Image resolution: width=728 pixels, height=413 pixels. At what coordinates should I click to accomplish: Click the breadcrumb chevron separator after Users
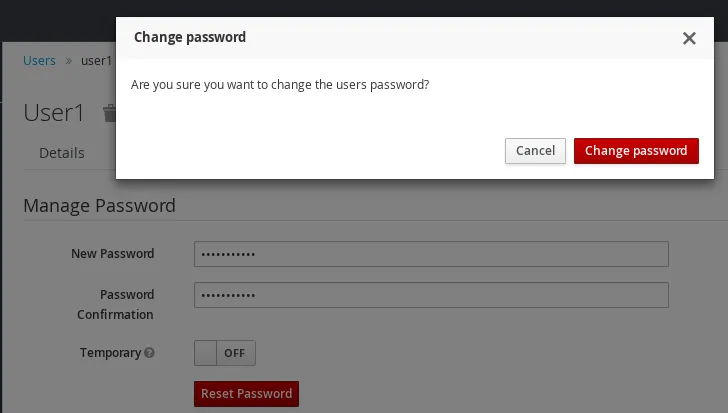[69, 61]
